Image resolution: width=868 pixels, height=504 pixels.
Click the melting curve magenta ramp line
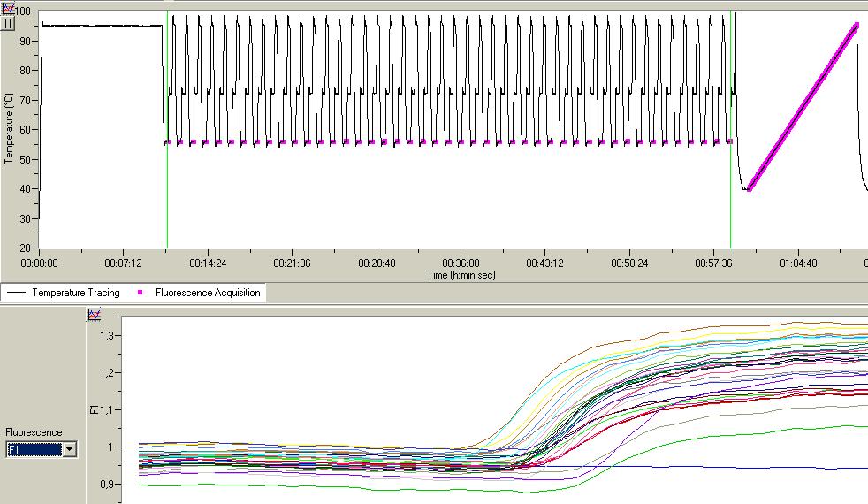tap(803, 106)
